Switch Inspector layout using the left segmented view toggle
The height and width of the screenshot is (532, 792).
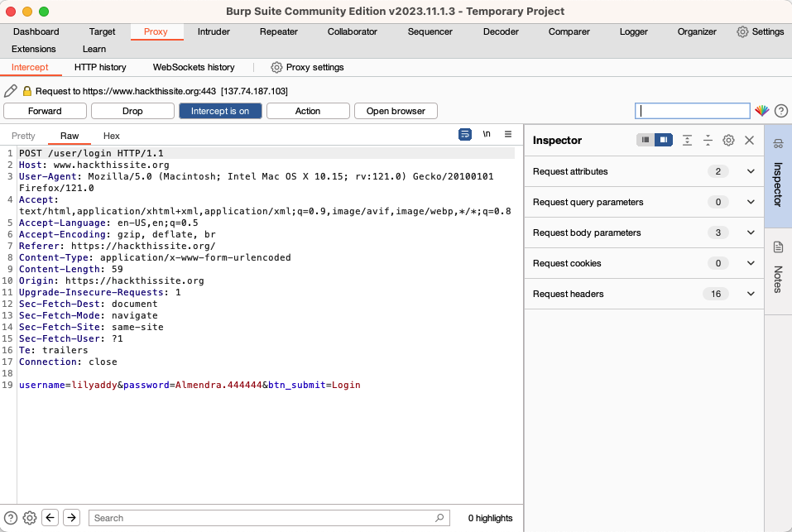[644, 140]
